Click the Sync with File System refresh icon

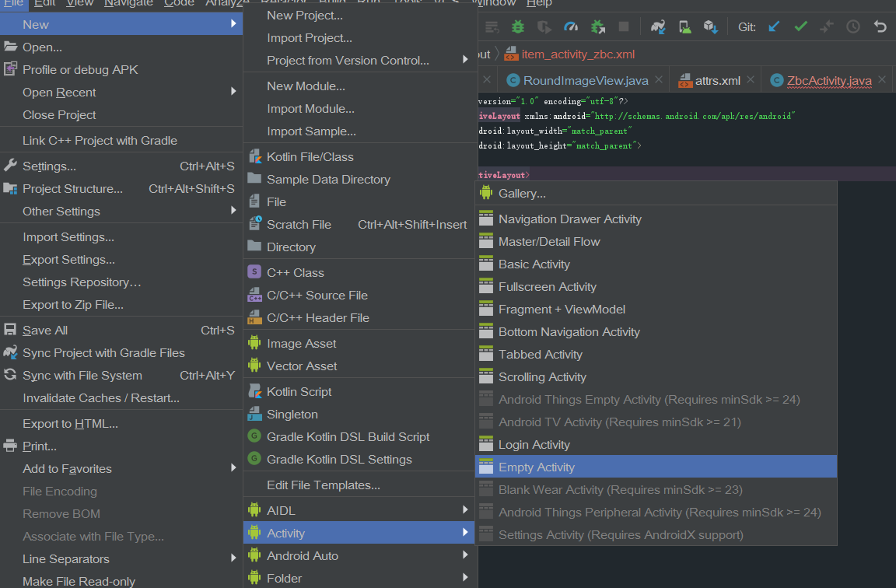10,374
